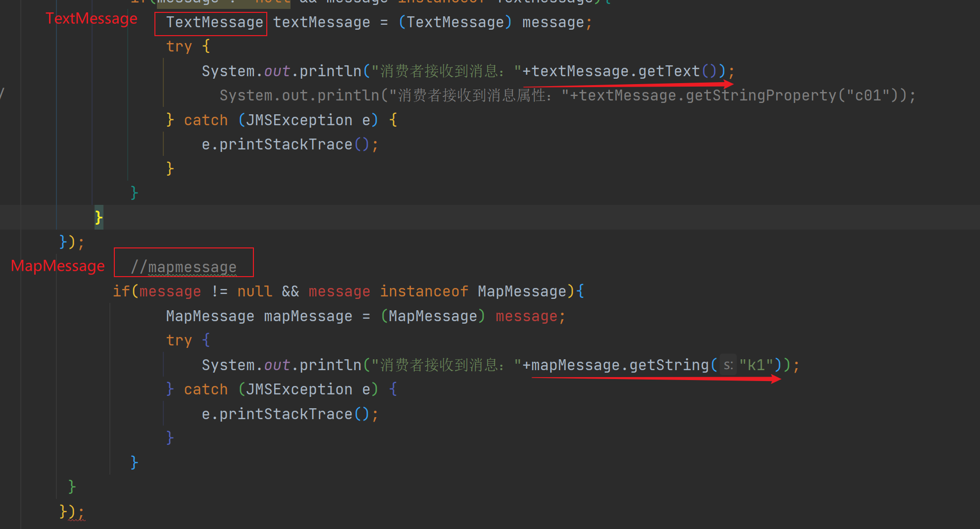This screenshot has height=529, width=980.
Task: Click the mapMessage variable in its declaration
Action: (x=308, y=316)
